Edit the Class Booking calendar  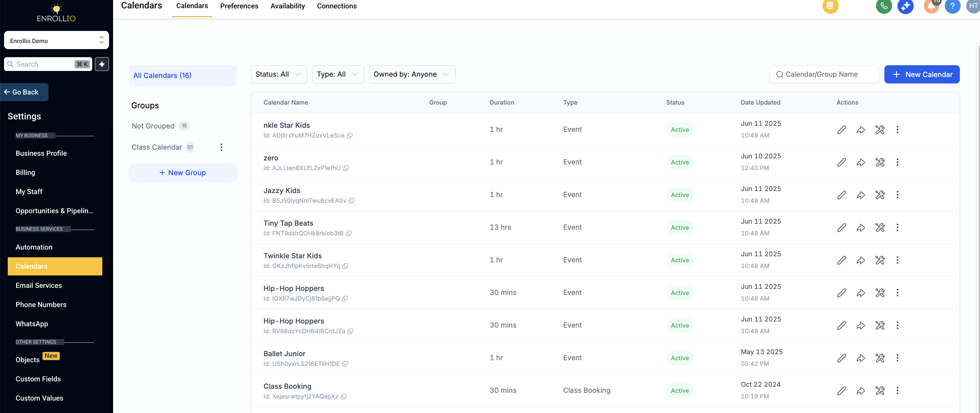[x=842, y=390]
